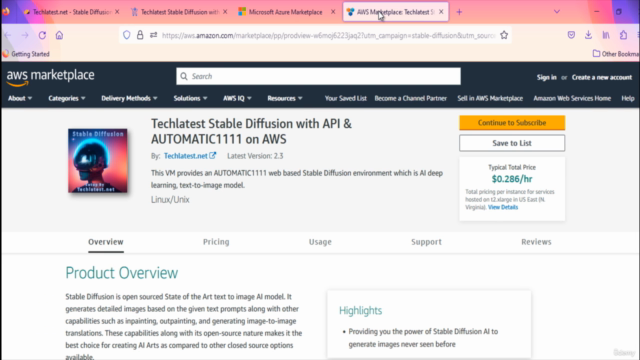This screenshot has height=360, width=640.
Task: Reload the page with the refresh icon
Action: coord(42,35)
